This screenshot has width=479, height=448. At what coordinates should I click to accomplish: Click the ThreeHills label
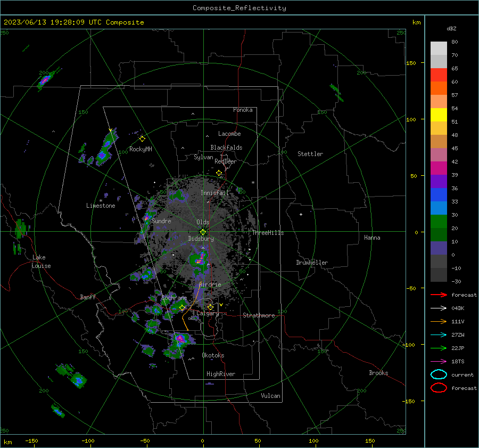[x=268, y=233]
